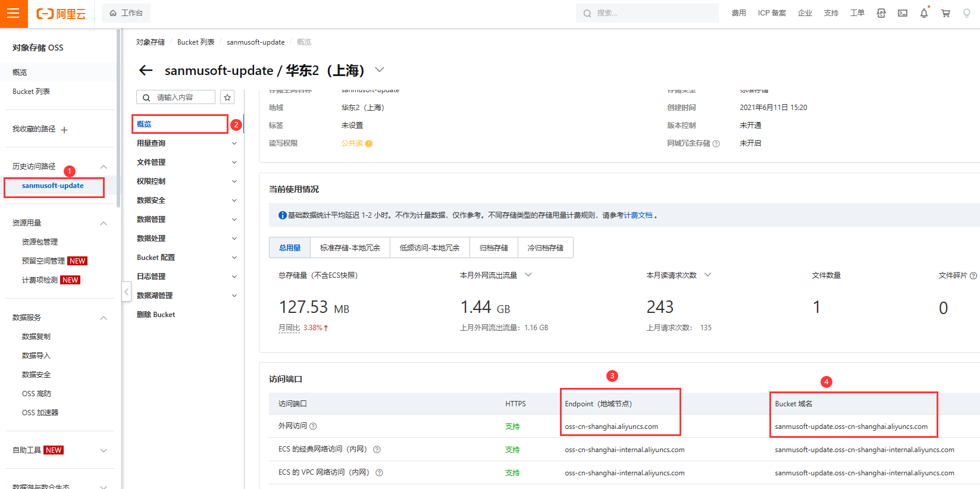This screenshot has height=489, width=980.
Task: Open 数据复制 in sidebar
Action: click(x=36, y=337)
